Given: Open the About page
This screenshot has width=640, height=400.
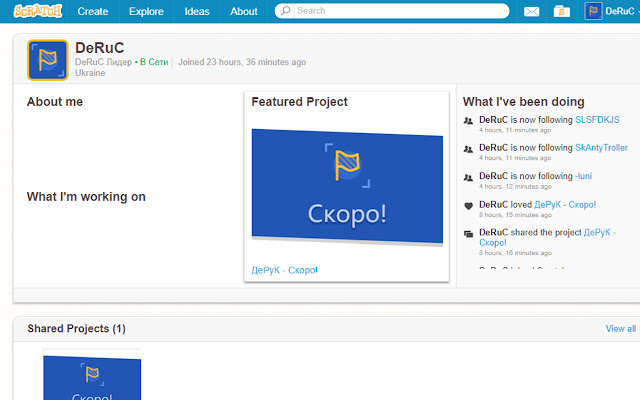Looking at the screenshot, I should 244,11.
